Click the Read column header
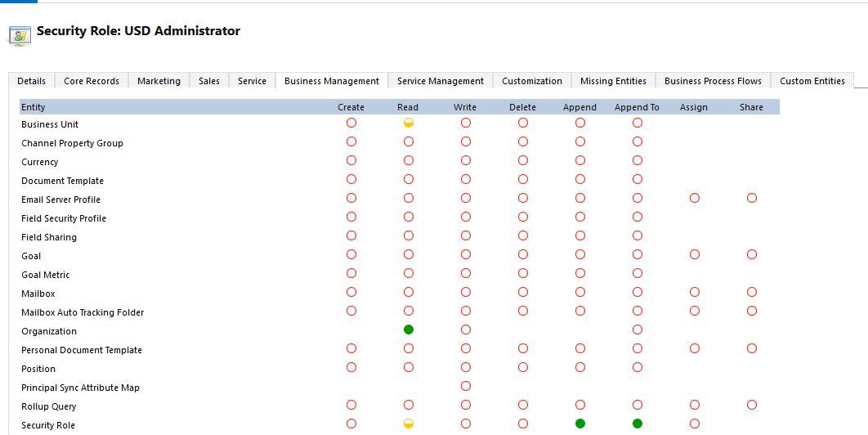Screen dimensions: 868x435 (408, 107)
